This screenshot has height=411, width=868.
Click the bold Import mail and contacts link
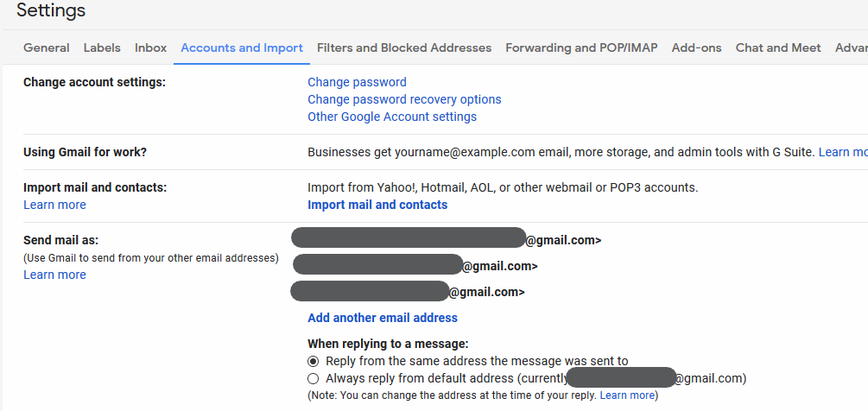pyautogui.click(x=377, y=205)
